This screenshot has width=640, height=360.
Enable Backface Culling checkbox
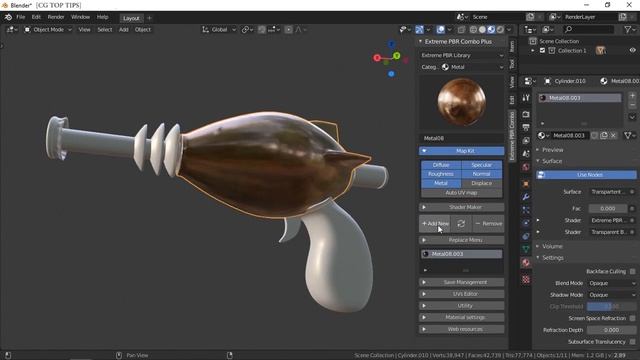click(x=632, y=271)
